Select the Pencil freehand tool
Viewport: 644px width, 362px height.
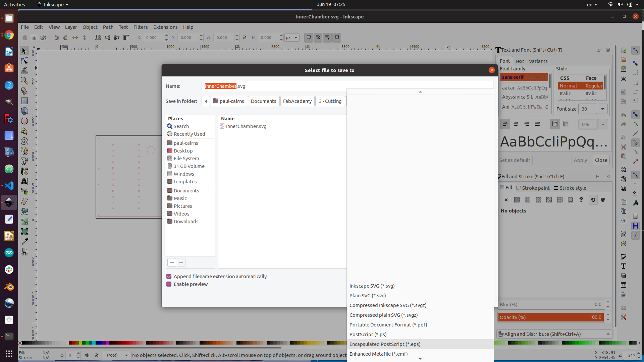click(x=24, y=151)
